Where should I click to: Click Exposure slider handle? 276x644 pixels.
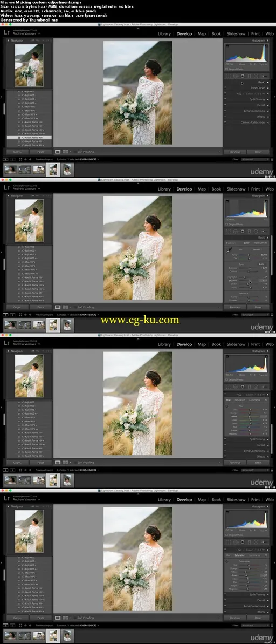click(250, 268)
